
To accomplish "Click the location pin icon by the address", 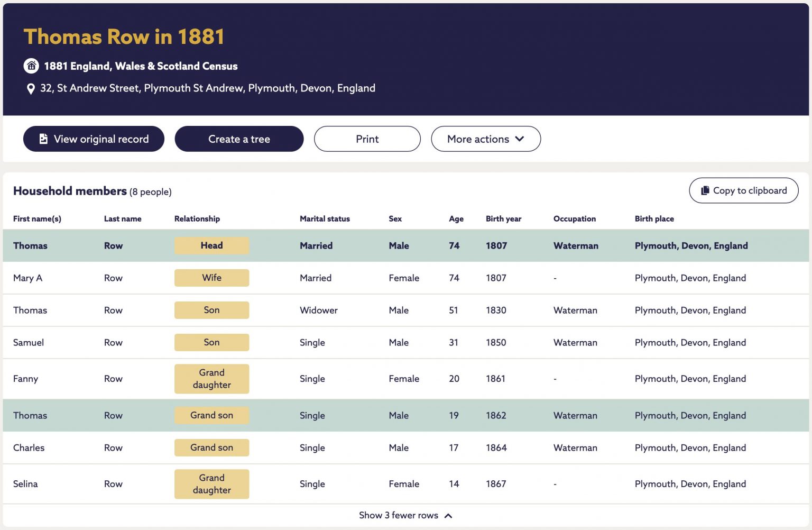I will (31, 89).
